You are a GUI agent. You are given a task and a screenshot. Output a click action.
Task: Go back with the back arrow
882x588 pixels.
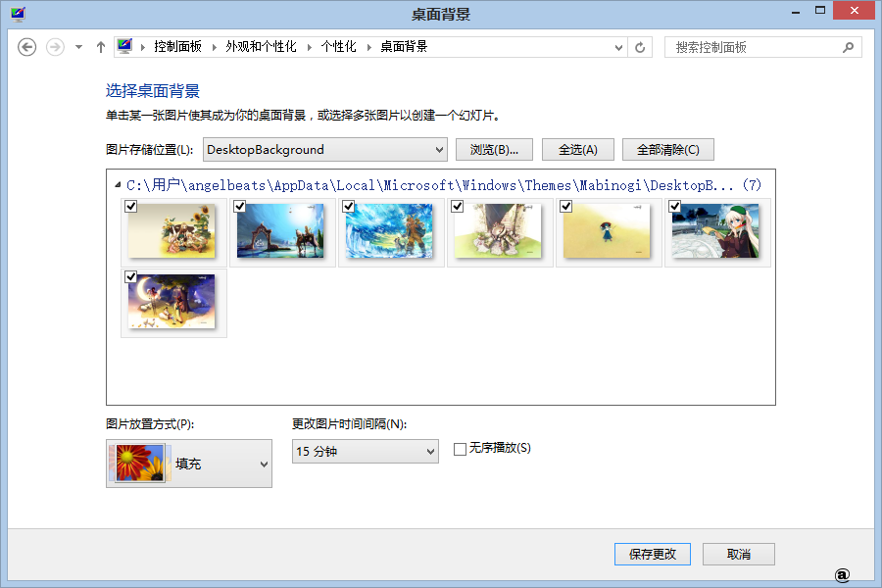[27, 47]
